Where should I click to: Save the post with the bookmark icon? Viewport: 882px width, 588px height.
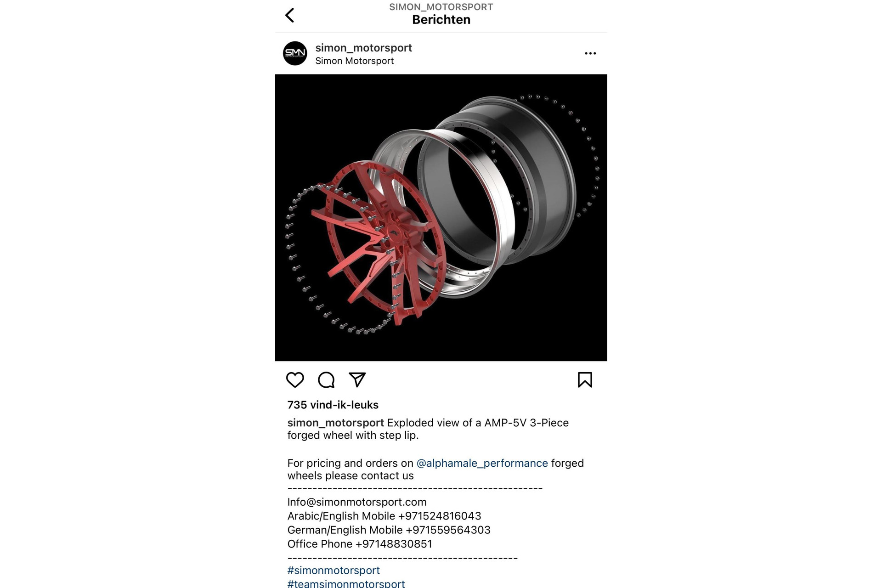coord(585,380)
